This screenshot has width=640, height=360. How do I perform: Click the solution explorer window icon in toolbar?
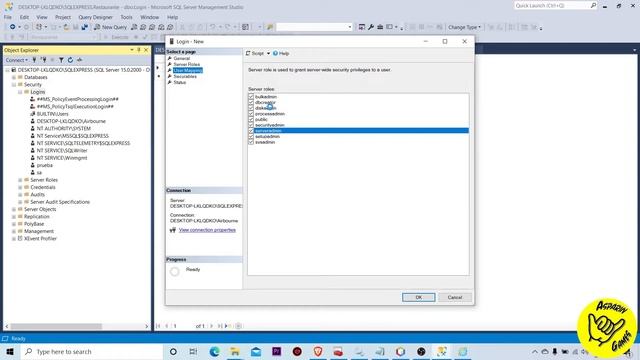click(362, 27)
